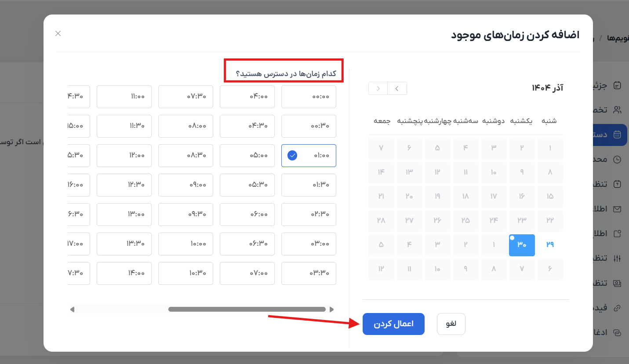
Task: Click the لغو cancel button
Action: click(451, 324)
